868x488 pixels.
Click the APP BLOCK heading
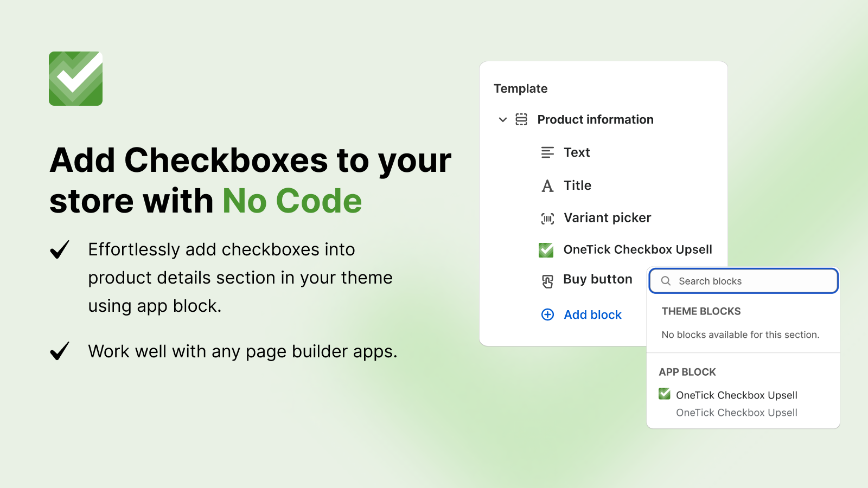[687, 372]
